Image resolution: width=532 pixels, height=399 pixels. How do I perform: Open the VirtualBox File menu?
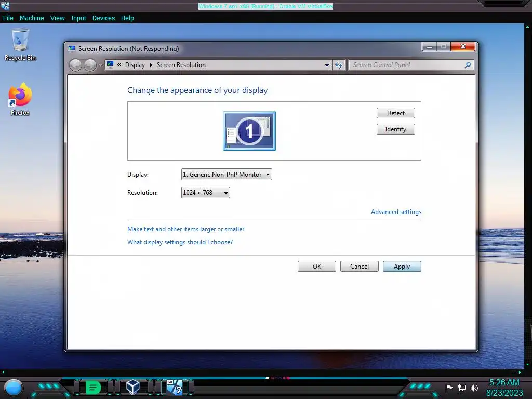pos(8,18)
